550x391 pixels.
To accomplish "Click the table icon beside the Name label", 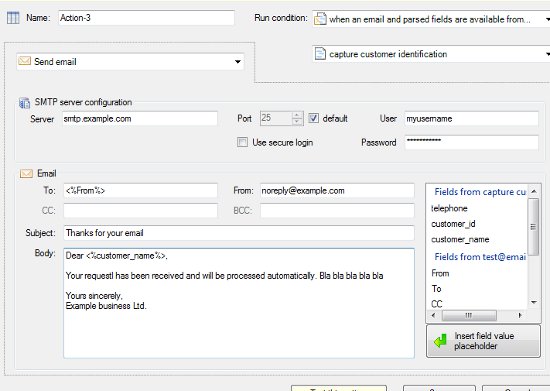I will [x=13, y=18].
